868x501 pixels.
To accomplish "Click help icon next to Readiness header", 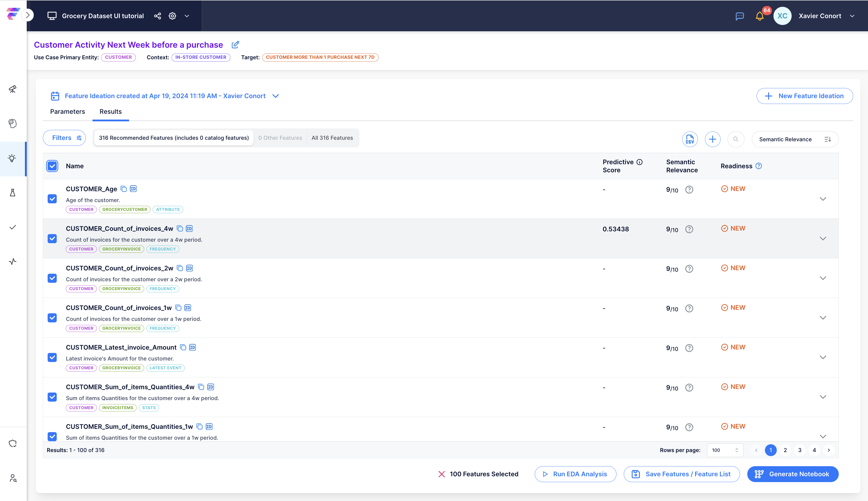I will click(759, 166).
